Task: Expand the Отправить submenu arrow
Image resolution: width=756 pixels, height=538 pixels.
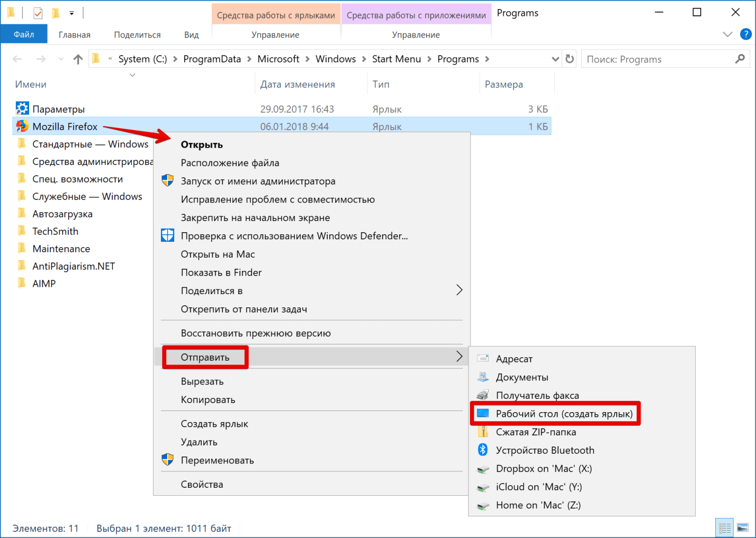Action: pos(460,357)
